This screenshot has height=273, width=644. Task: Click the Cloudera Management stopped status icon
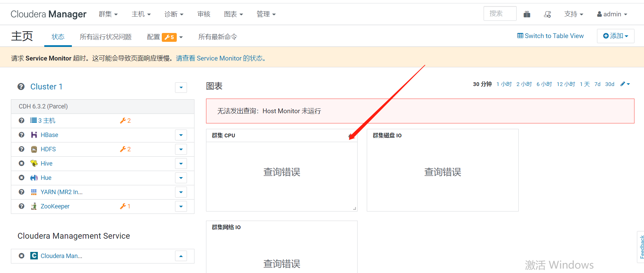[x=21, y=256]
